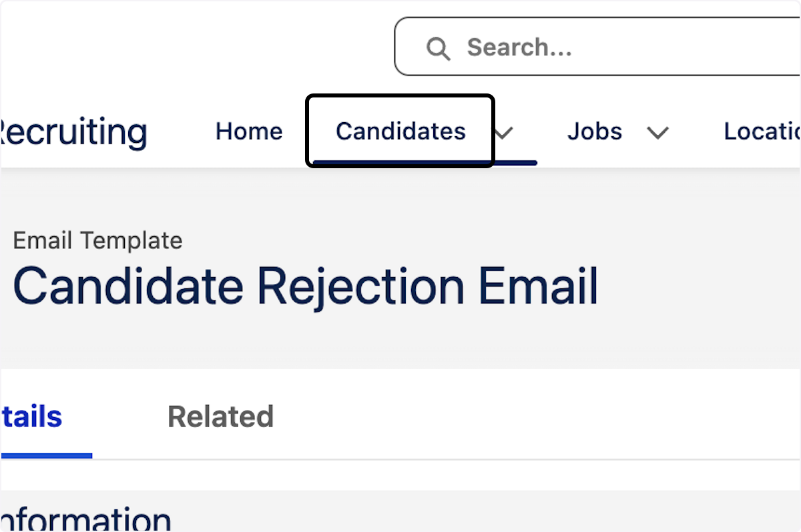This screenshot has height=532, width=801.
Task: Click the active tab underline indicator
Action: click(x=46, y=457)
